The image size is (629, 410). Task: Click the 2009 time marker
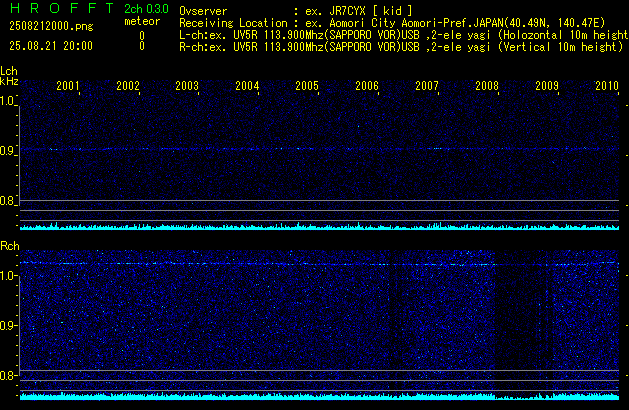point(547,86)
